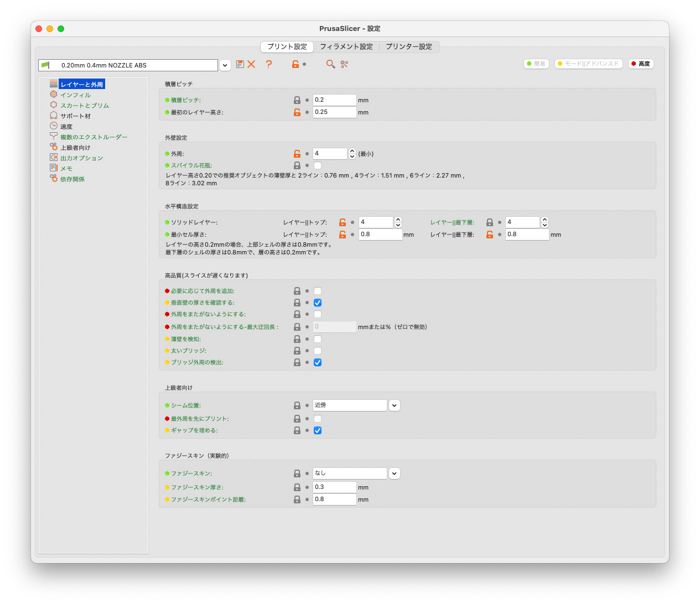
Task: Select レイヤーと外周 in sidebar
Action: tap(82, 84)
